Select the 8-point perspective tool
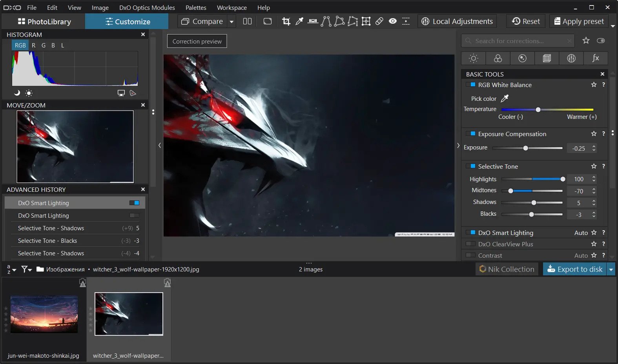The image size is (618, 364). (353, 21)
